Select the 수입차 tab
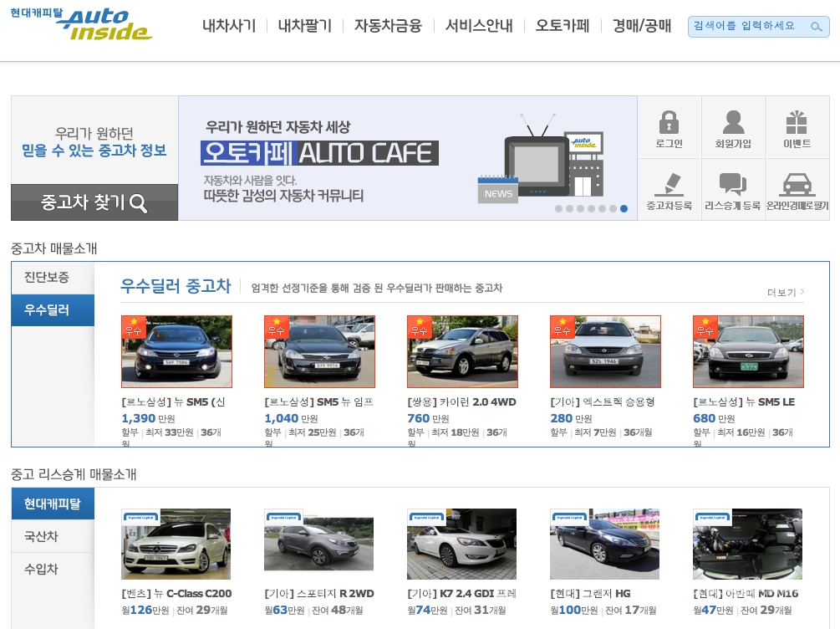The height and width of the screenshot is (629, 840). point(41,569)
